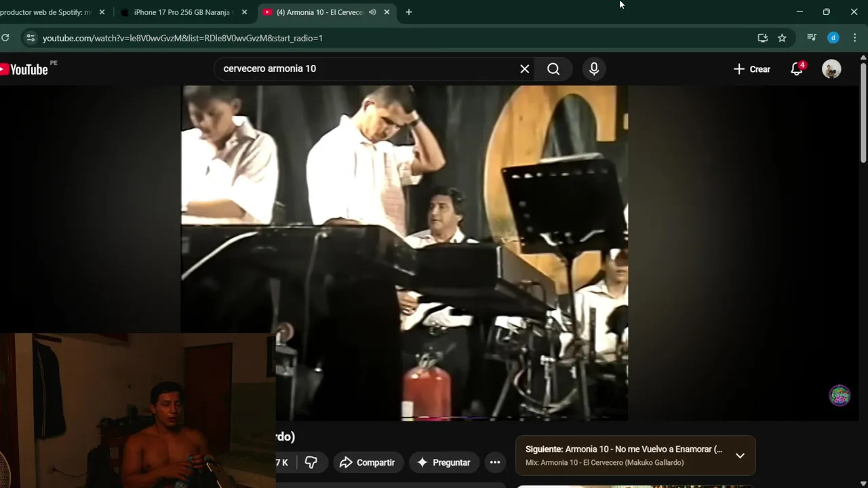868x488 pixels.
Task: Mute tab via speaker icon on Armonia tab
Action: tap(372, 12)
